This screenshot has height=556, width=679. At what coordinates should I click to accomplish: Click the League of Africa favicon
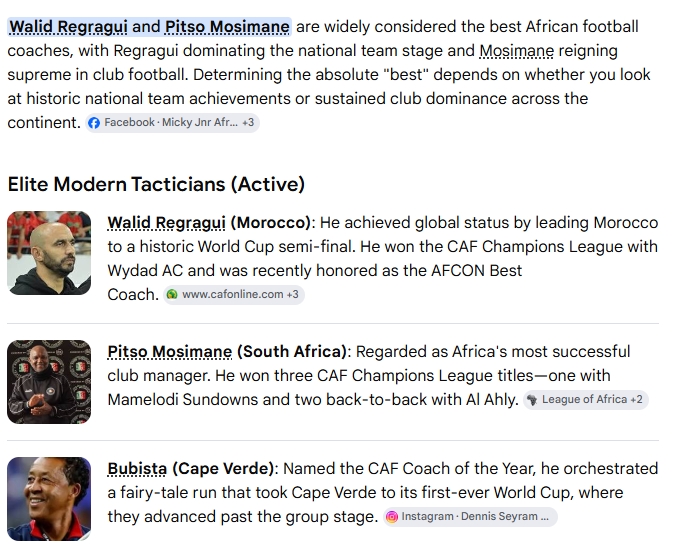[x=532, y=400]
